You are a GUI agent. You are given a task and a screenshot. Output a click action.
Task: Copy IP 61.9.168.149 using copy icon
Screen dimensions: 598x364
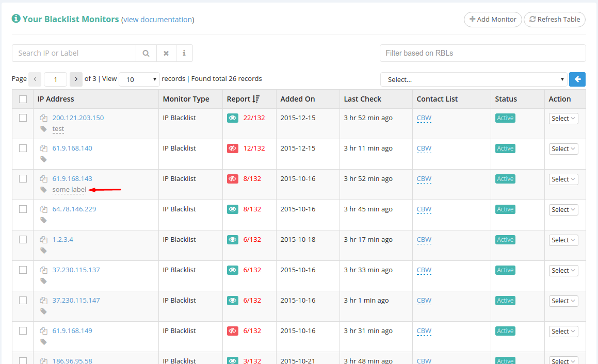click(43, 331)
